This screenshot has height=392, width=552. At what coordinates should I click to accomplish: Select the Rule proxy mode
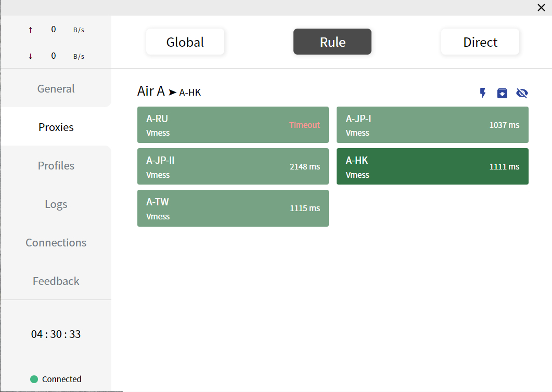click(332, 42)
